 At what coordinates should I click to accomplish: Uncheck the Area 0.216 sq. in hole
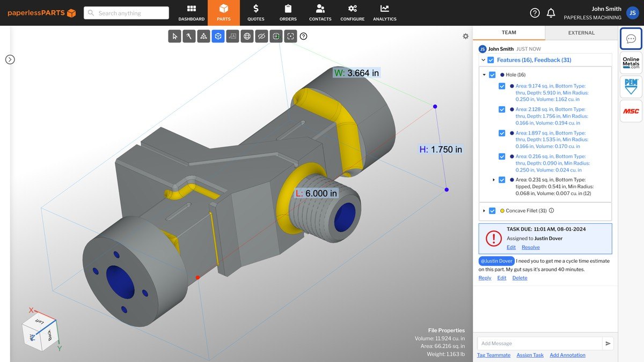502,157
